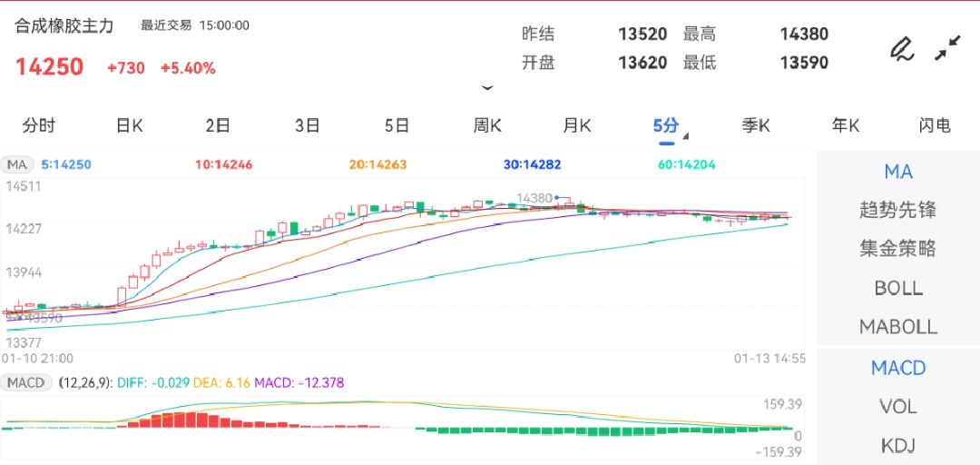The height and width of the screenshot is (465, 980).
Task: Click the DEA: 6.16 value
Action: 221,382
